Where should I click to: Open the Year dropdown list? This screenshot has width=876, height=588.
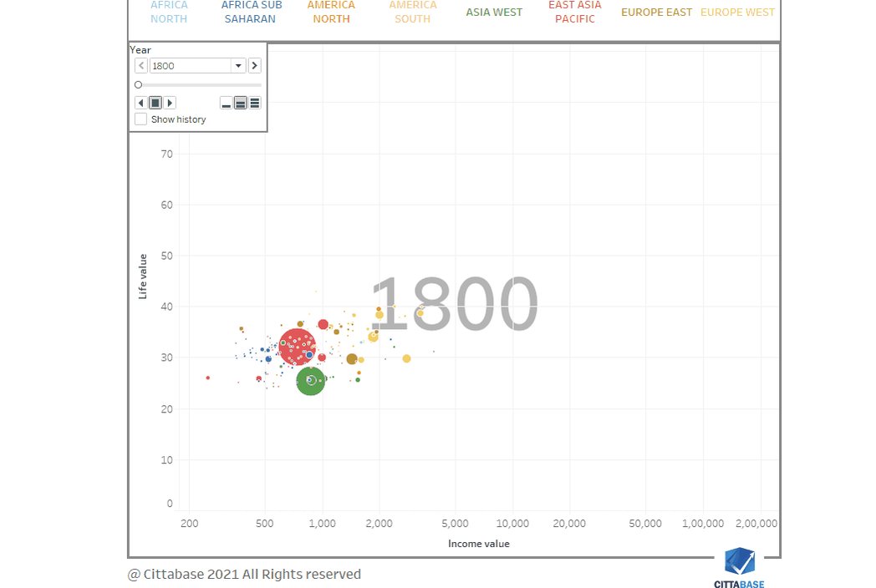[238, 66]
